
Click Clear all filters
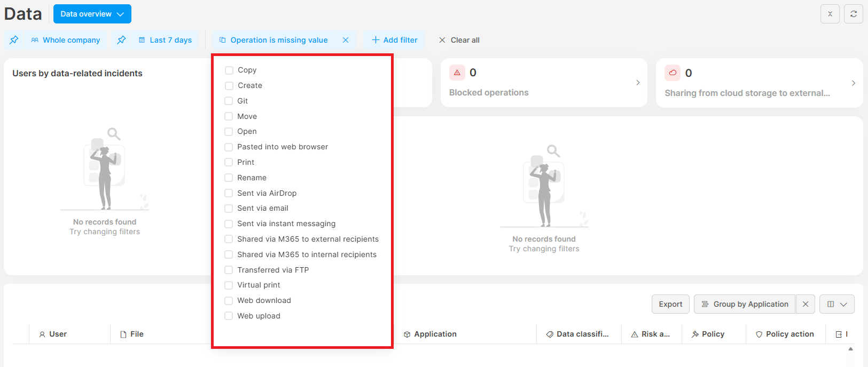click(x=459, y=40)
